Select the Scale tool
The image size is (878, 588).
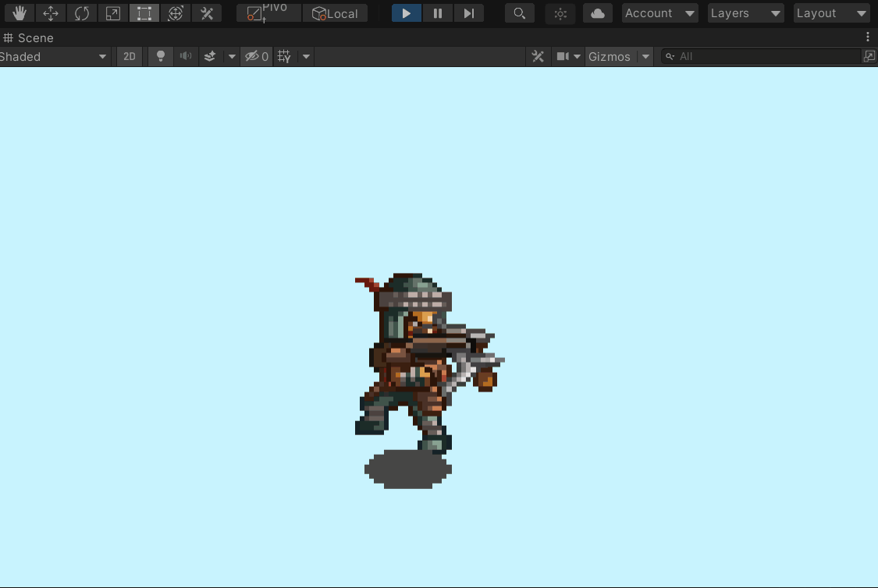point(113,13)
